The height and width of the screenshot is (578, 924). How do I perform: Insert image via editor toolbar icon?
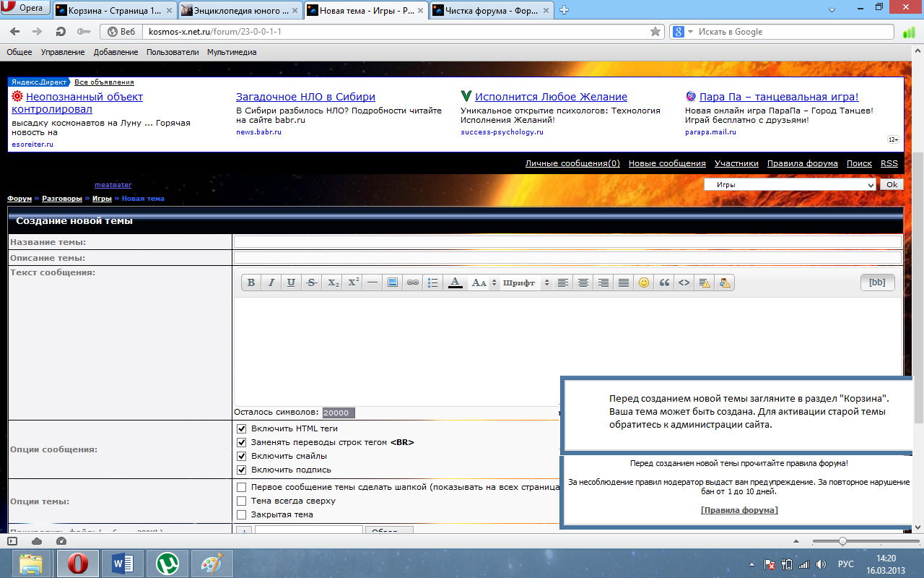[x=393, y=282]
